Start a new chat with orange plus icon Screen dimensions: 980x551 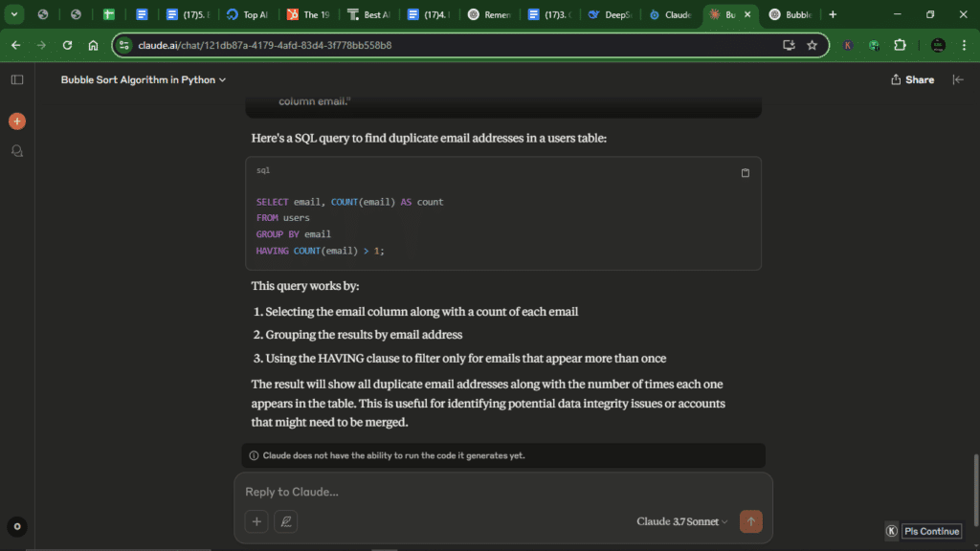click(x=17, y=121)
